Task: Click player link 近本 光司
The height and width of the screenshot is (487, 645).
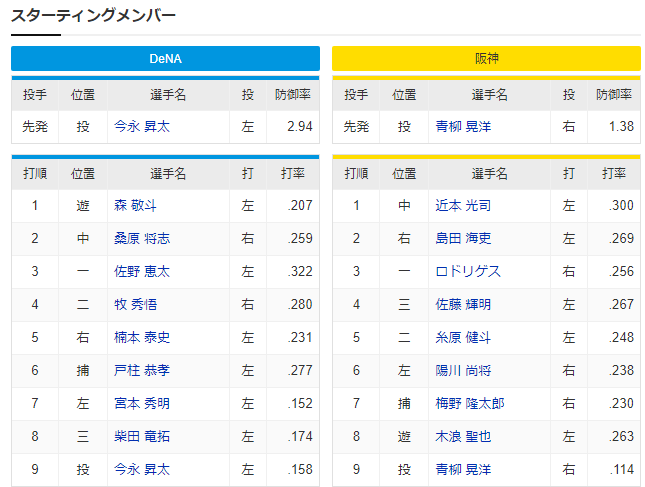Action: click(463, 205)
